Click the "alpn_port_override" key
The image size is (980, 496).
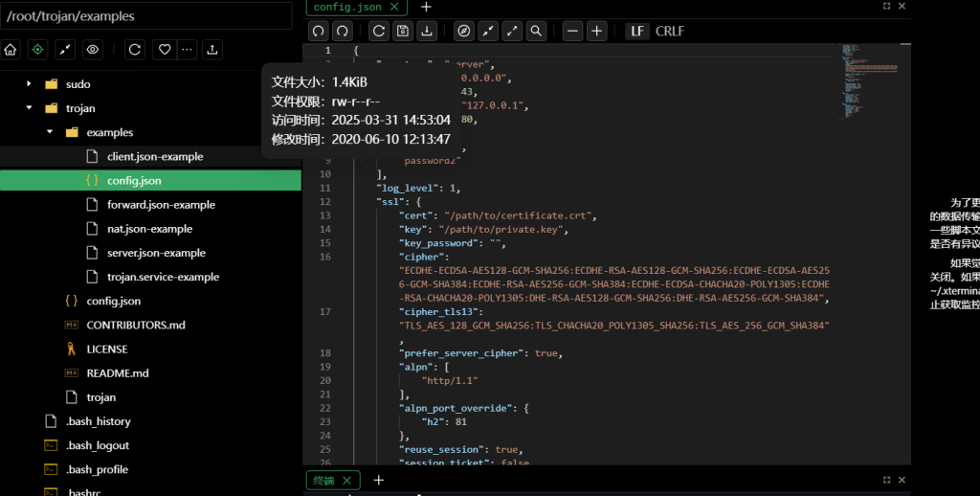click(x=455, y=408)
